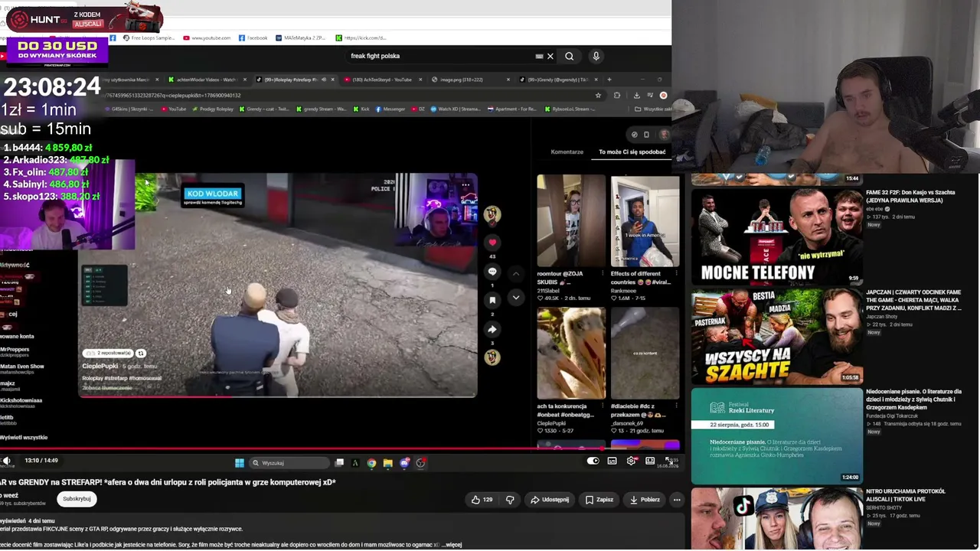Download the video with the Pobierz button

(644, 500)
